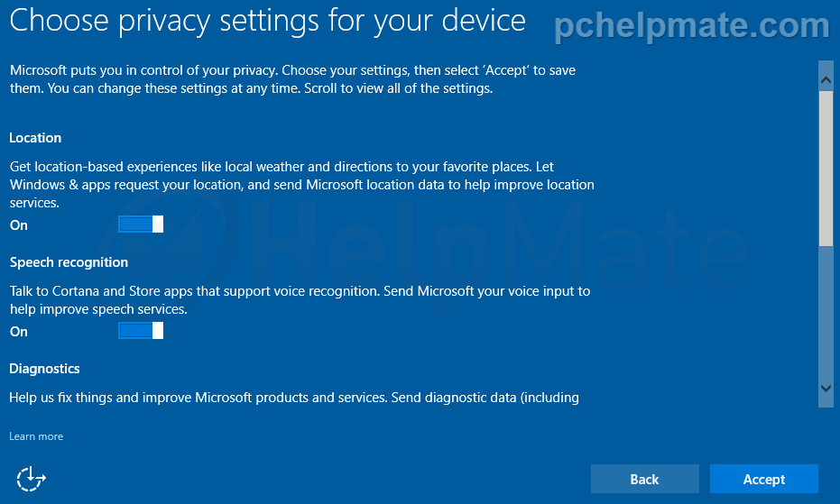Select the Location section heading
The height and width of the screenshot is (504, 840).
pos(35,138)
